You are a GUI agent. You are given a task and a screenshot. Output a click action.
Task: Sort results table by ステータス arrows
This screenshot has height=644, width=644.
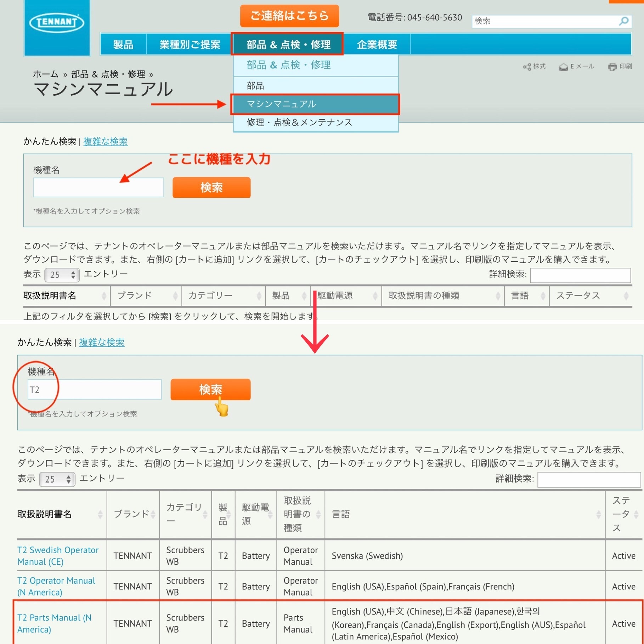(x=636, y=514)
